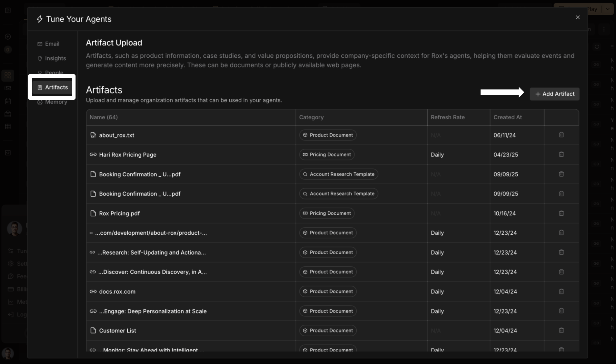This screenshot has height=364, width=616.
Task: Click the lightning bolt Tune Your Agents icon
Action: pyautogui.click(x=40, y=19)
